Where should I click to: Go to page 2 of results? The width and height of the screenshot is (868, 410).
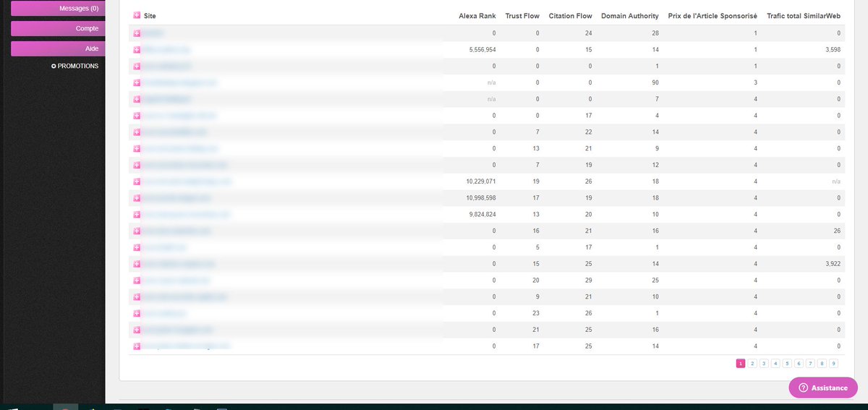click(752, 364)
